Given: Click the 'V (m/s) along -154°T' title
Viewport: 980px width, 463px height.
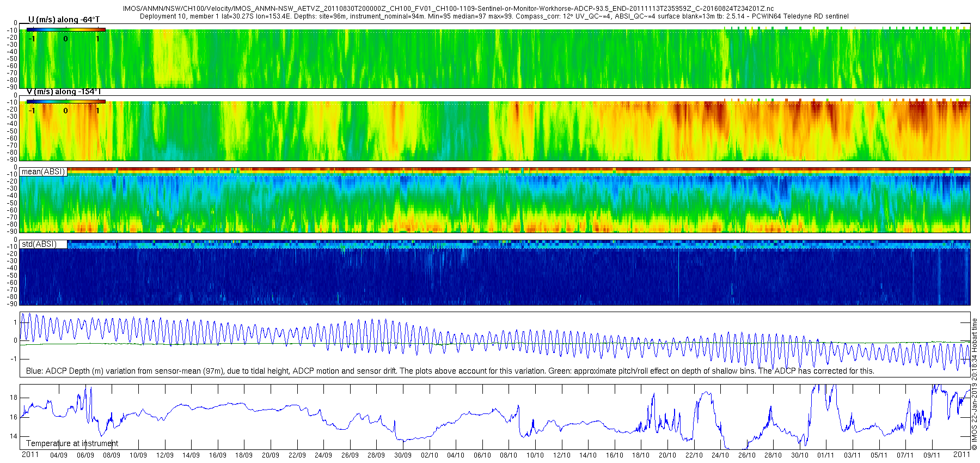Looking at the screenshot, I should (64, 92).
